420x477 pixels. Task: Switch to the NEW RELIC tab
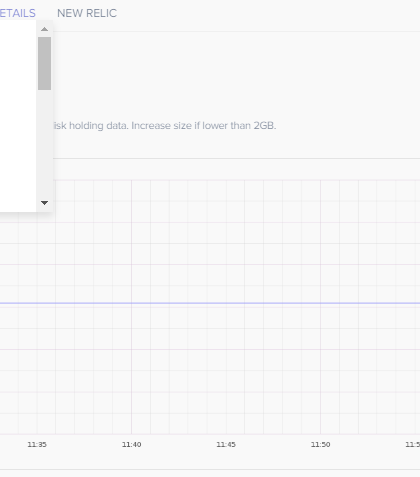(x=87, y=13)
